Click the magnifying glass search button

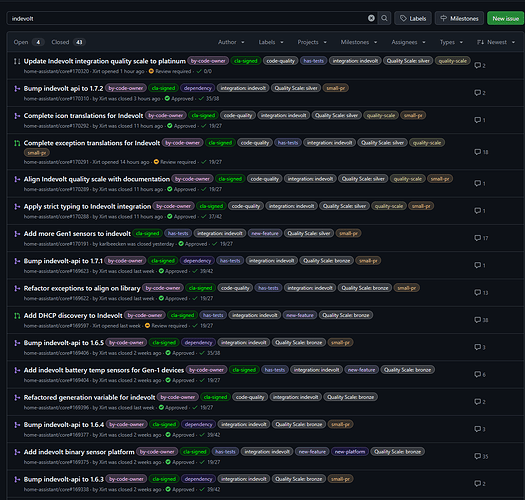[384, 18]
